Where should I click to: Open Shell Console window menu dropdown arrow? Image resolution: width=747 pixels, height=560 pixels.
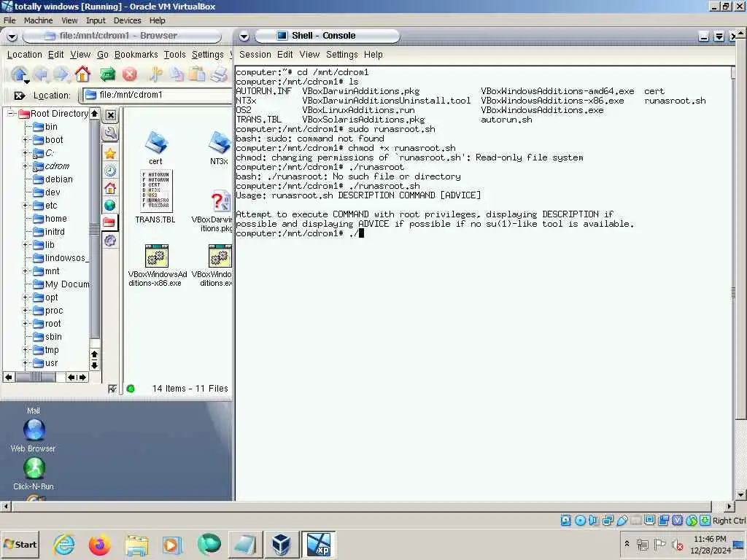(244, 36)
